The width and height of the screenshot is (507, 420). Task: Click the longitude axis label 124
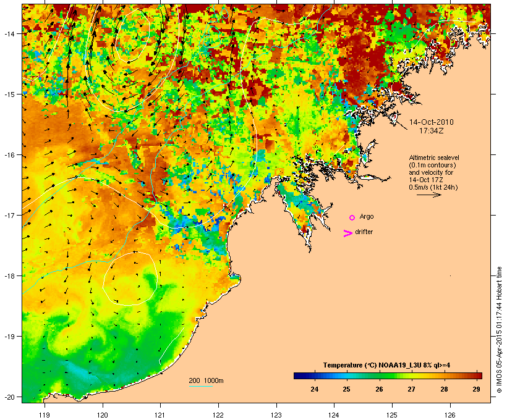(334, 415)
